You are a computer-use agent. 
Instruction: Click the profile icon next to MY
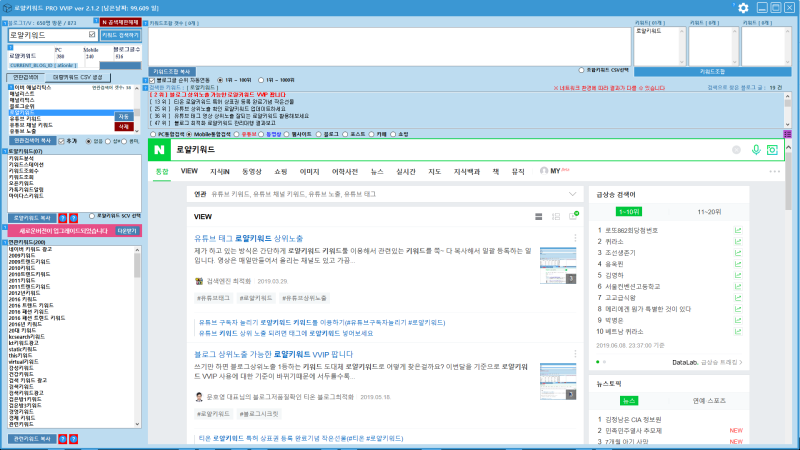(x=544, y=171)
